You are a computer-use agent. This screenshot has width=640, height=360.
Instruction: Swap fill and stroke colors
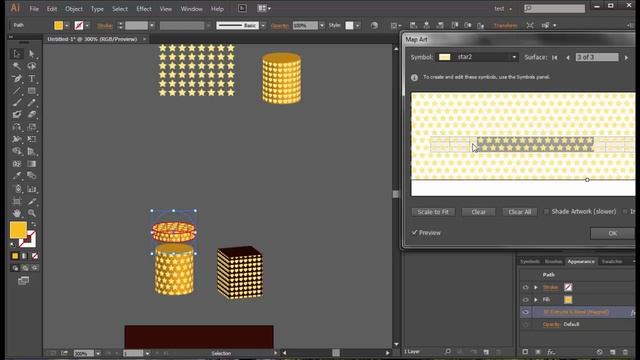(x=33, y=224)
